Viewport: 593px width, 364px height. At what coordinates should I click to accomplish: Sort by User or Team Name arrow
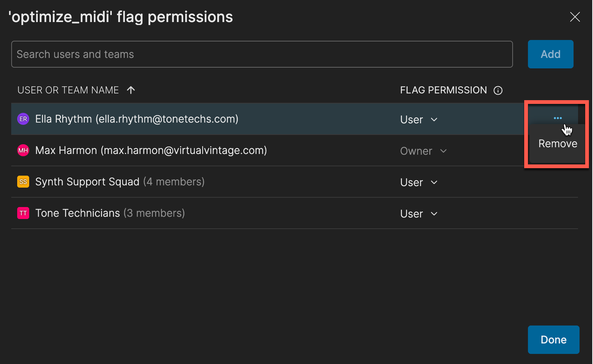(x=131, y=90)
